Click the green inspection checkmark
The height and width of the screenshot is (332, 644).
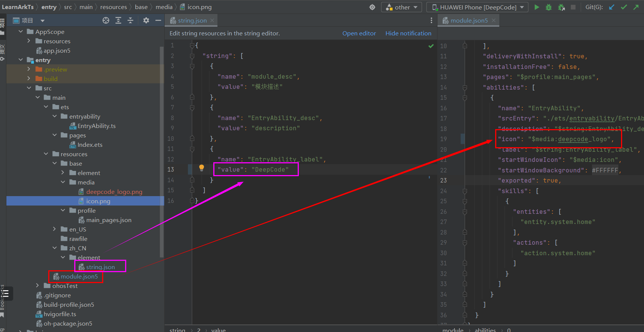pos(431,46)
